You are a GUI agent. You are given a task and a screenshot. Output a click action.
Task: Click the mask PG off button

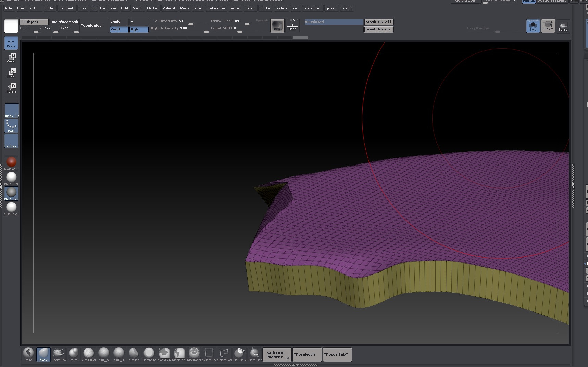[378, 22]
